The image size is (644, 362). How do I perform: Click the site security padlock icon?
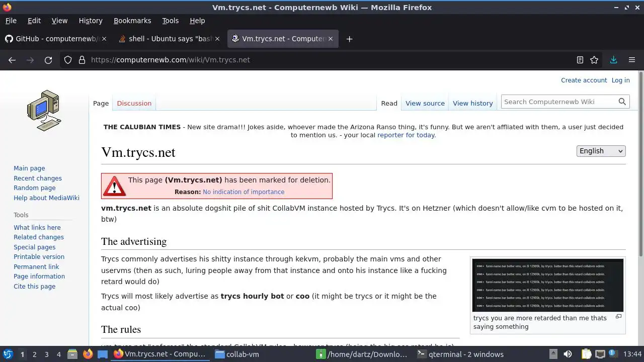pos(82,60)
